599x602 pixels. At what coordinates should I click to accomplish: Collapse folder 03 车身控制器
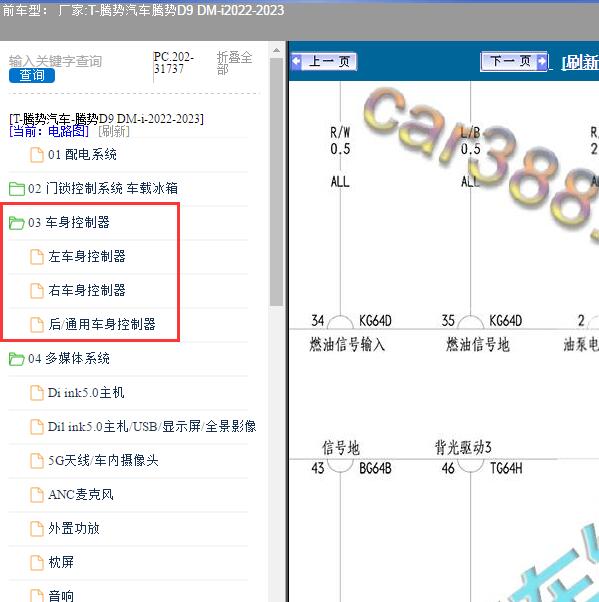69,222
